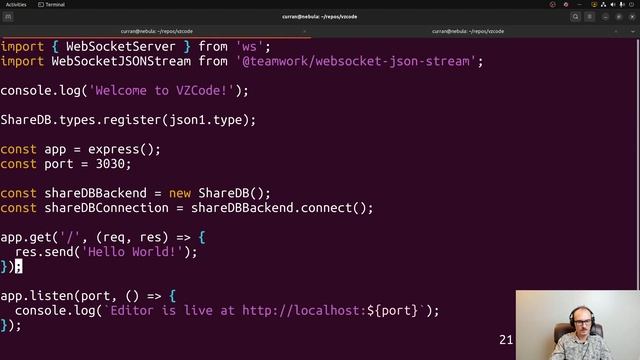Open the terminal search
The height and width of the screenshot is (360, 640).
[x=576, y=17]
